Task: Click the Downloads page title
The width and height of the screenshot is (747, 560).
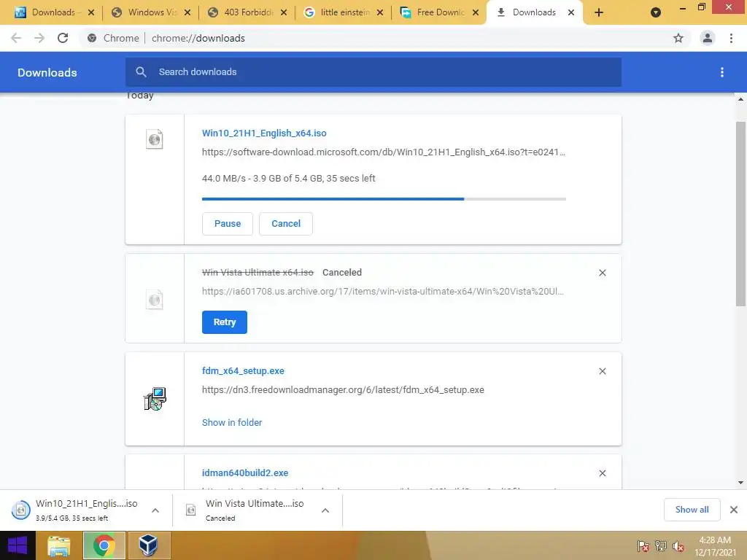Action: tap(47, 72)
